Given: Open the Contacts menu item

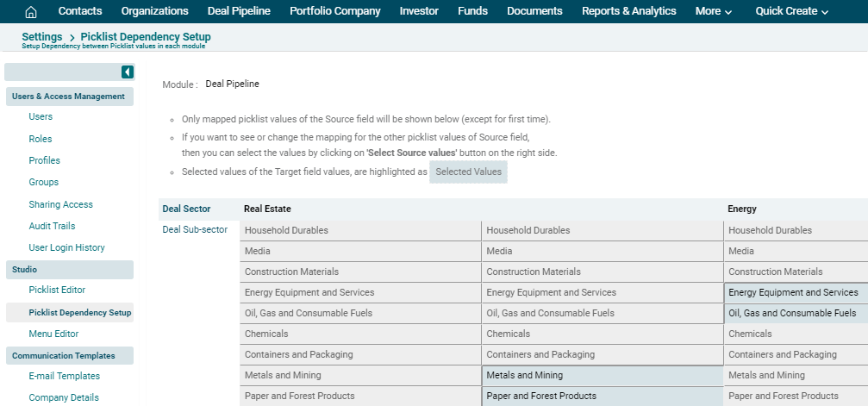Looking at the screenshot, I should click(x=79, y=11).
